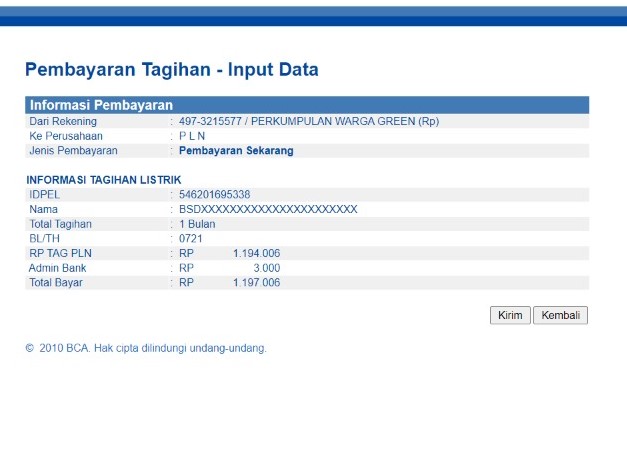Click the IDPEL number 546201695338
The width and height of the screenshot is (627, 464).
215,194
